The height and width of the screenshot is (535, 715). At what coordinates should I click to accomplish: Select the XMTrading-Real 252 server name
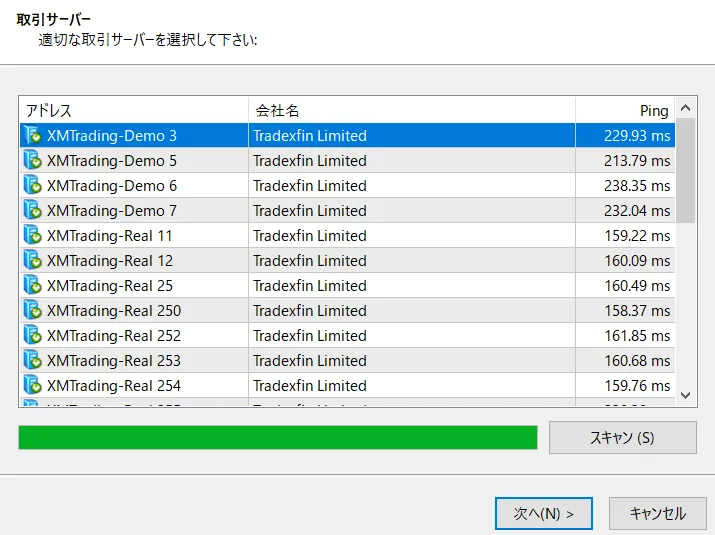pos(114,336)
